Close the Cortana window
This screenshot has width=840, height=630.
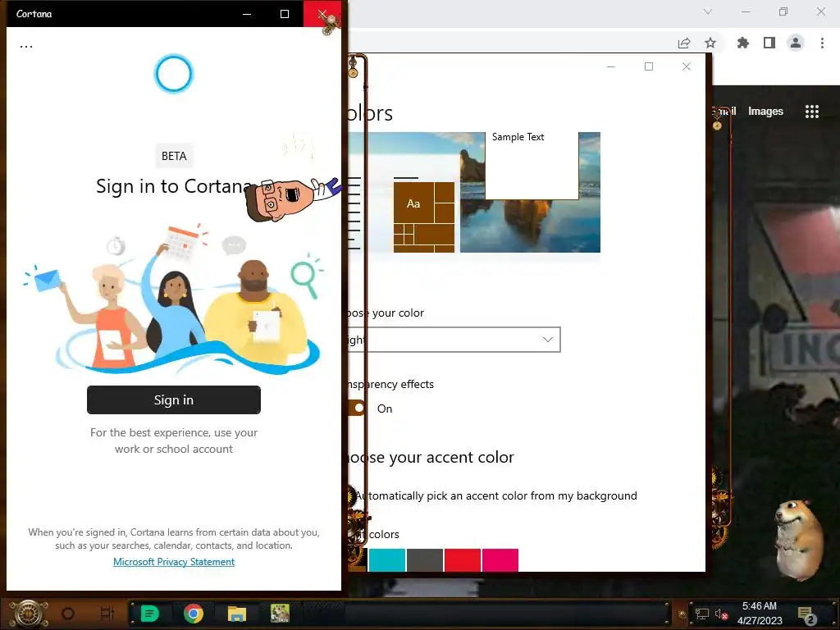point(322,14)
